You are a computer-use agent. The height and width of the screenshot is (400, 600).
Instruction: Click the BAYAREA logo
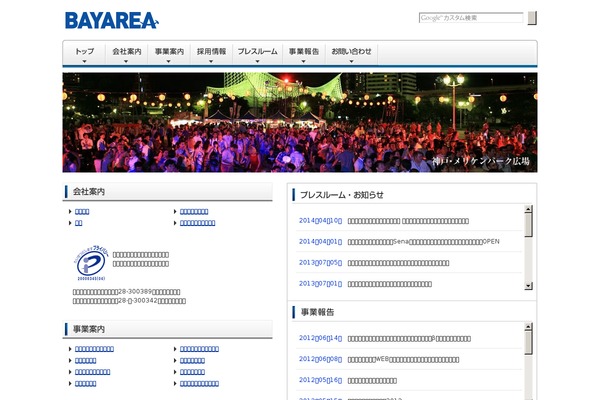point(111,21)
